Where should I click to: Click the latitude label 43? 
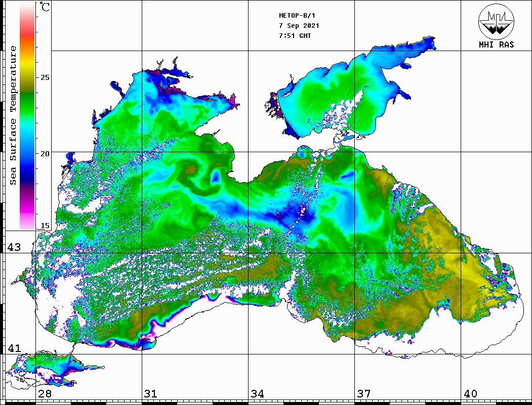tap(14, 247)
